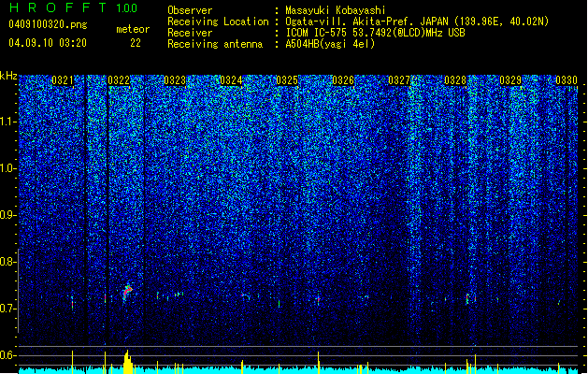Click the 0330 time marker
The image size is (588, 374).
(566, 80)
